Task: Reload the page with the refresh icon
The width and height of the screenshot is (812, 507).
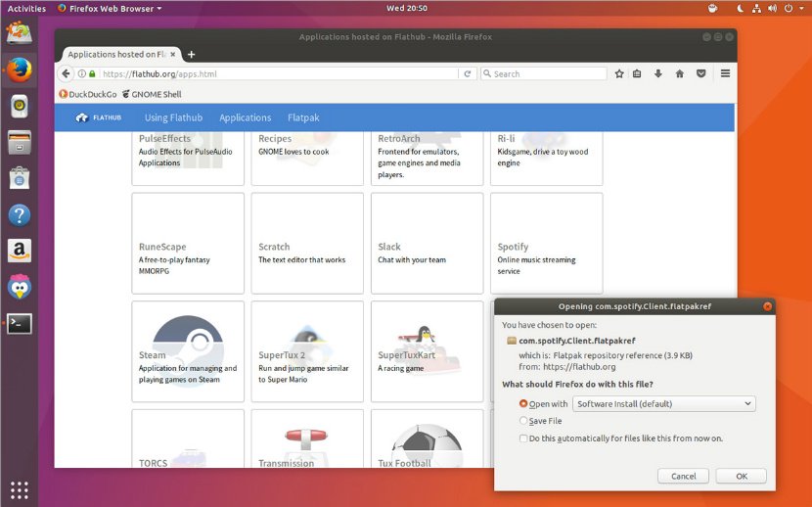Action: pos(467,74)
